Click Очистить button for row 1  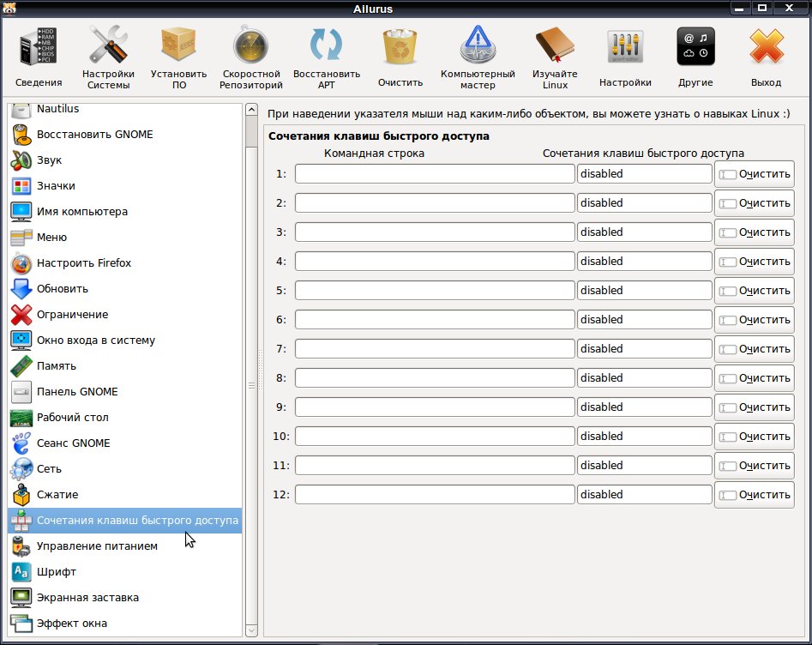754,174
